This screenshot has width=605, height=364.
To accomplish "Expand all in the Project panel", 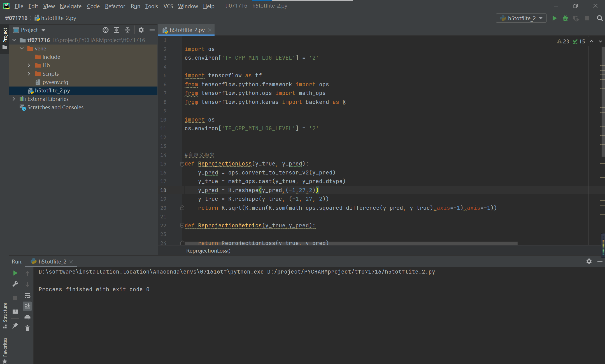I will coord(117,30).
